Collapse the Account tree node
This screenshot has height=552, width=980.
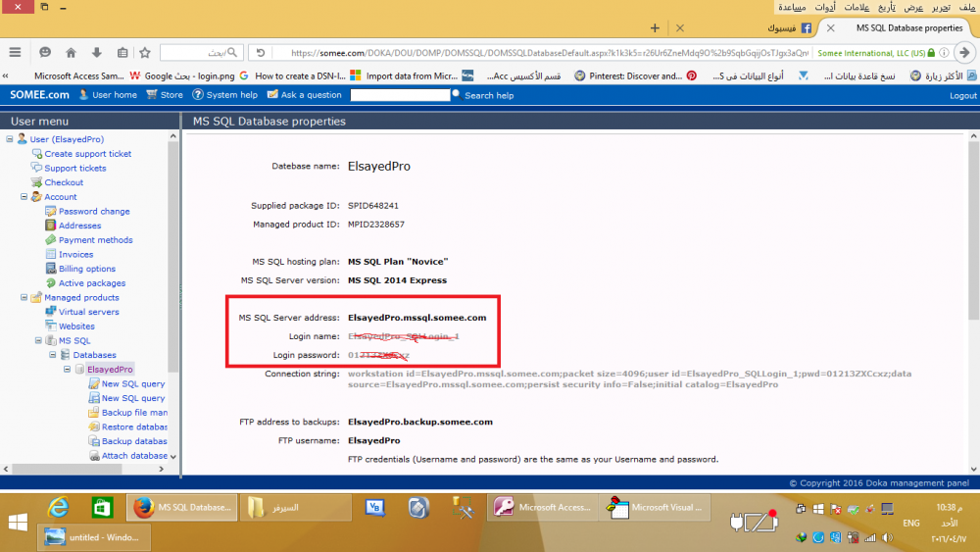pyautogui.click(x=24, y=196)
